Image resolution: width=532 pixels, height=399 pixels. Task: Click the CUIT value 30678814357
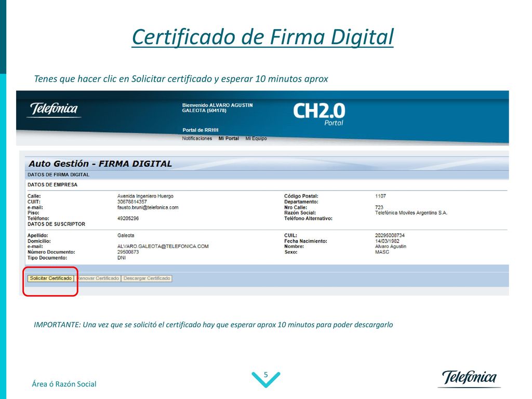(132, 202)
